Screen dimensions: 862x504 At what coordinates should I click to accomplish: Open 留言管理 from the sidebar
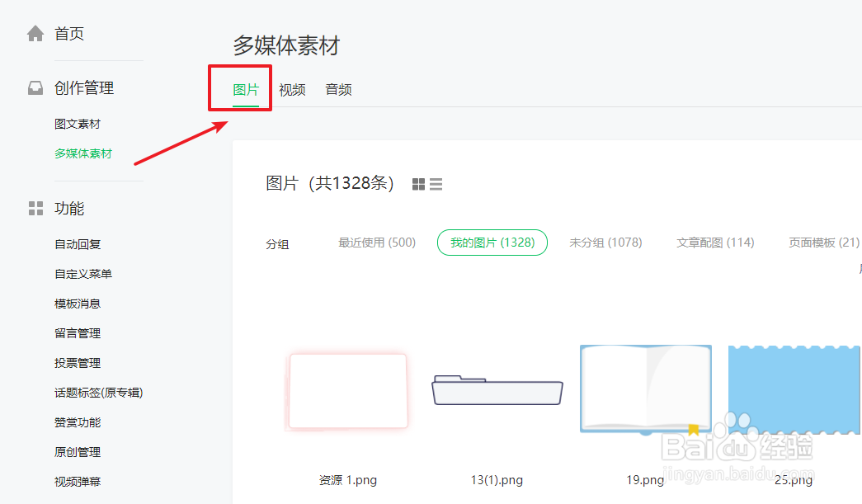tap(77, 332)
